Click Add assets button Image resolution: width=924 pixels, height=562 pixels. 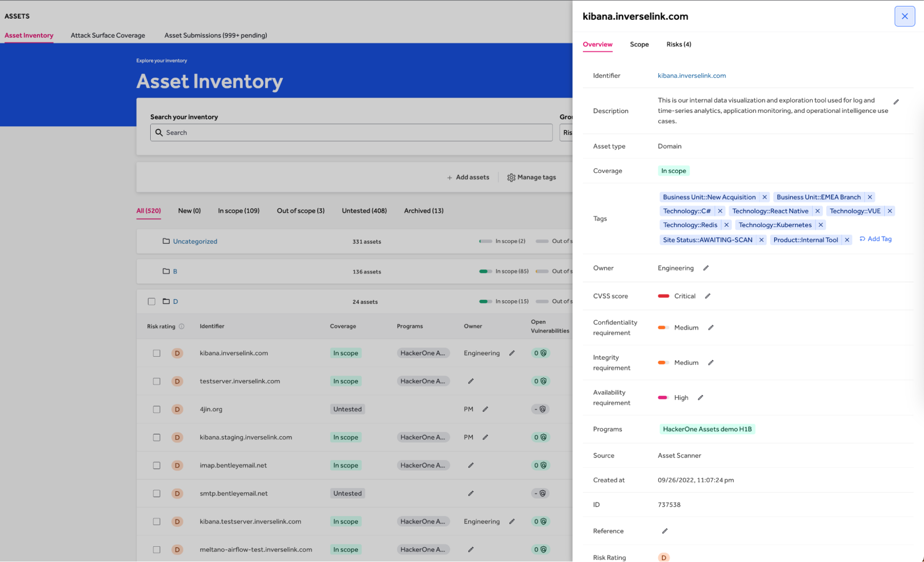[468, 177]
